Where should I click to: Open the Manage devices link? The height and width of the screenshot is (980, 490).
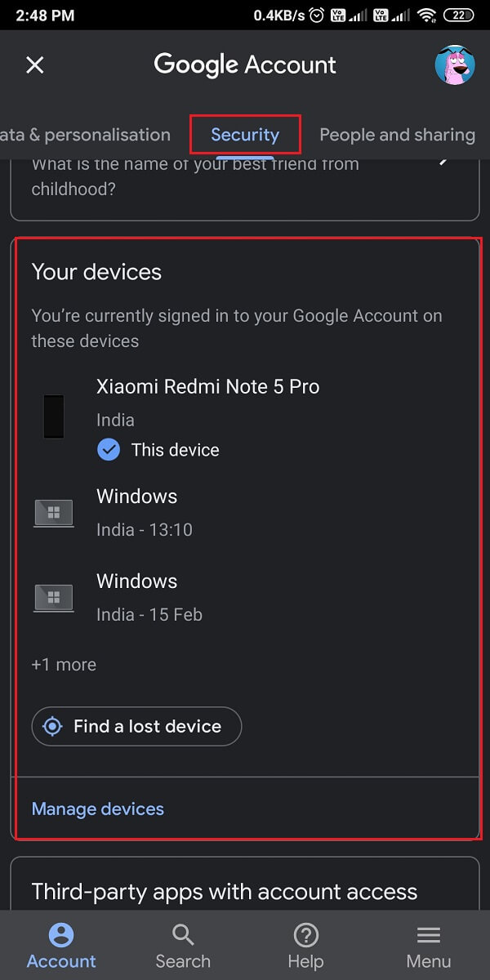(x=97, y=808)
